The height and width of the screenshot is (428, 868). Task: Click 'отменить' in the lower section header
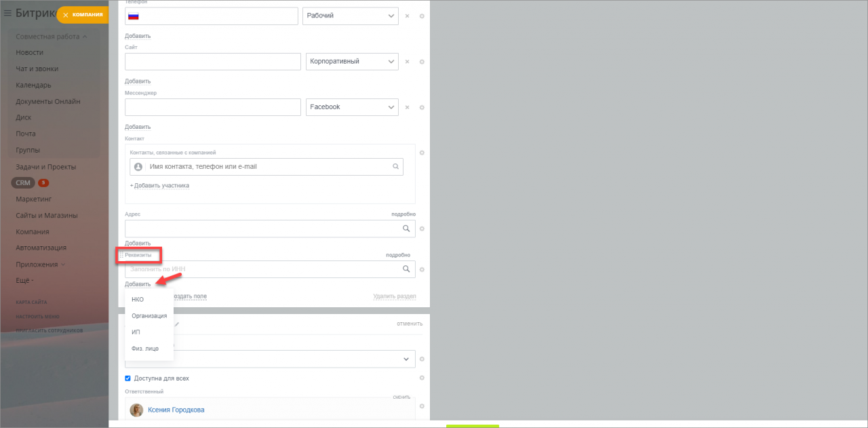(x=410, y=324)
